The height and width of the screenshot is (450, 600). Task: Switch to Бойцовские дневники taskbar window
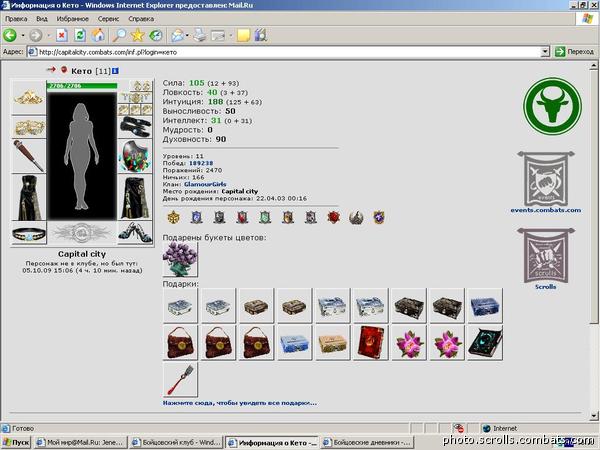(367, 442)
